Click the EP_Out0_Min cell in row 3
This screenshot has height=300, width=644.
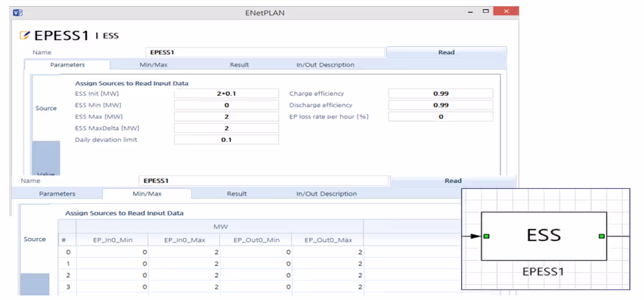tap(256, 287)
